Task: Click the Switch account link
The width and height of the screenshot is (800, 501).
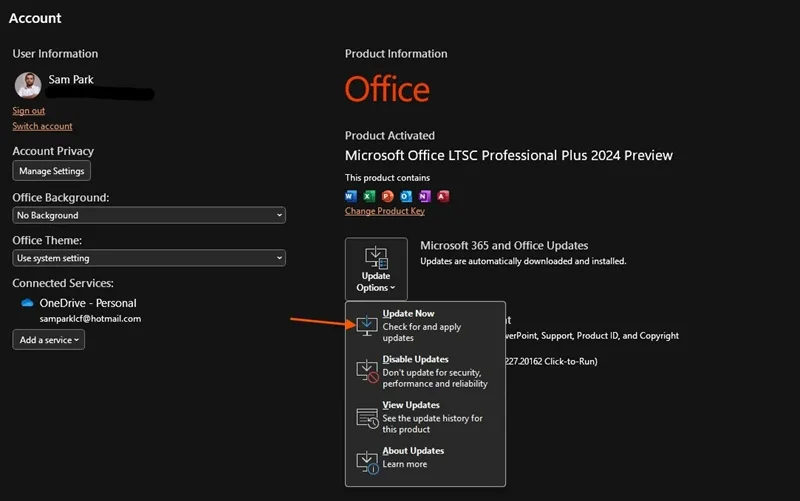Action: click(42, 126)
